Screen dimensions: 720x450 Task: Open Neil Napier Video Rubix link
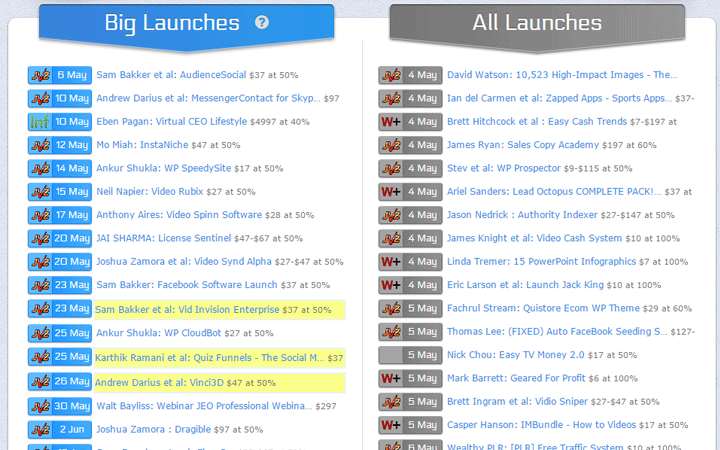(x=150, y=191)
